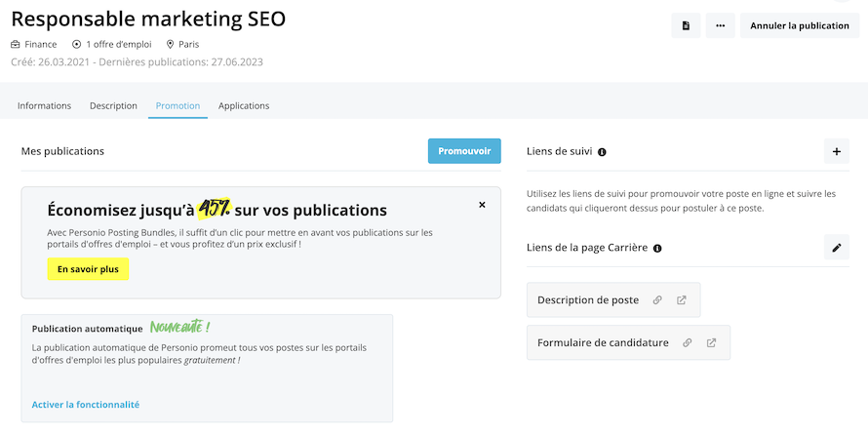This screenshot has width=868, height=434.
Task: Edit career page links with pencil icon
Action: [836, 248]
